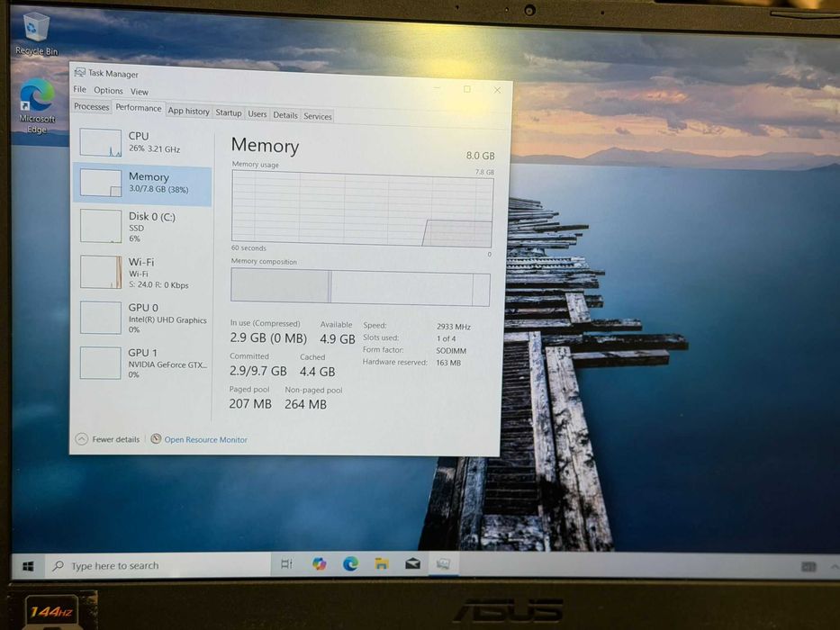The height and width of the screenshot is (630, 840).
Task: Open Microsoft Edge from the taskbar
Action: point(350,563)
